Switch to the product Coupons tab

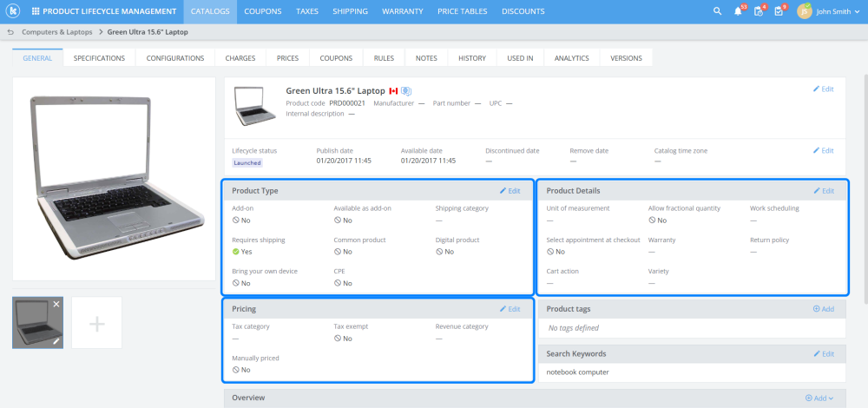coord(336,57)
